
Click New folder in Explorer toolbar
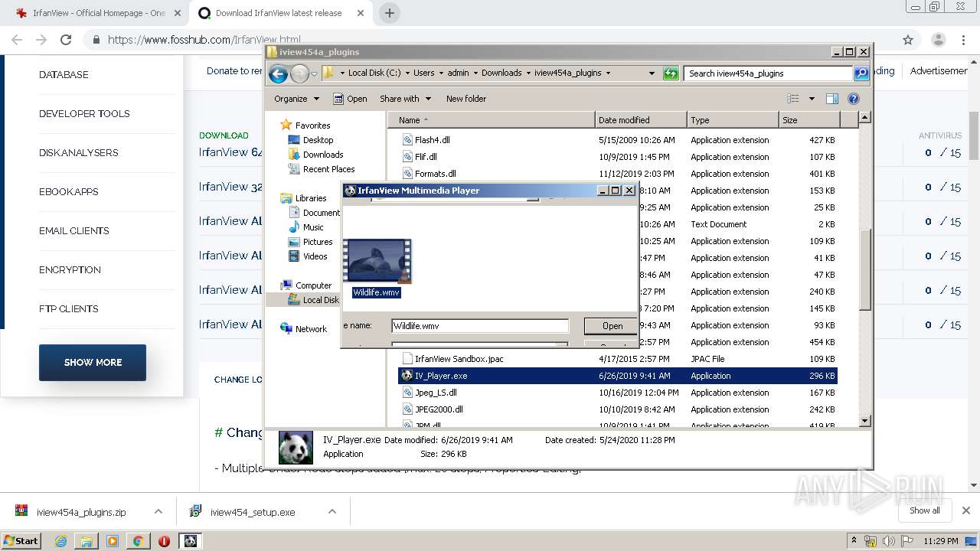pyautogui.click(x=466, y=99)
